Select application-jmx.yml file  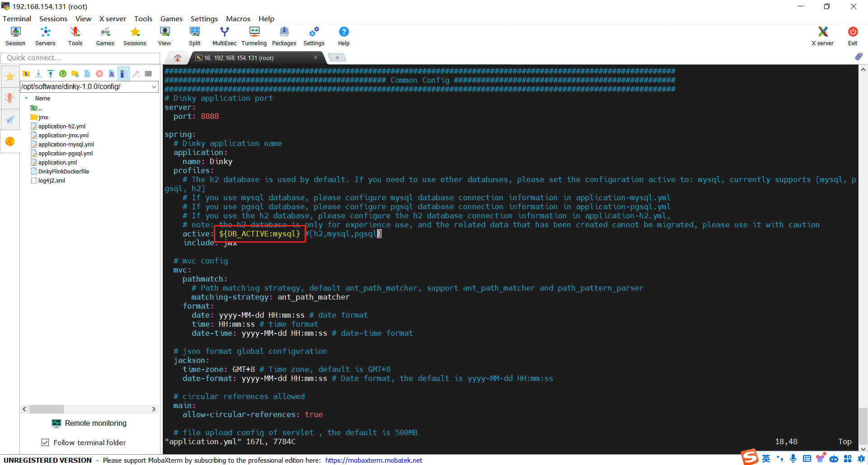click(x=60, y=135)
